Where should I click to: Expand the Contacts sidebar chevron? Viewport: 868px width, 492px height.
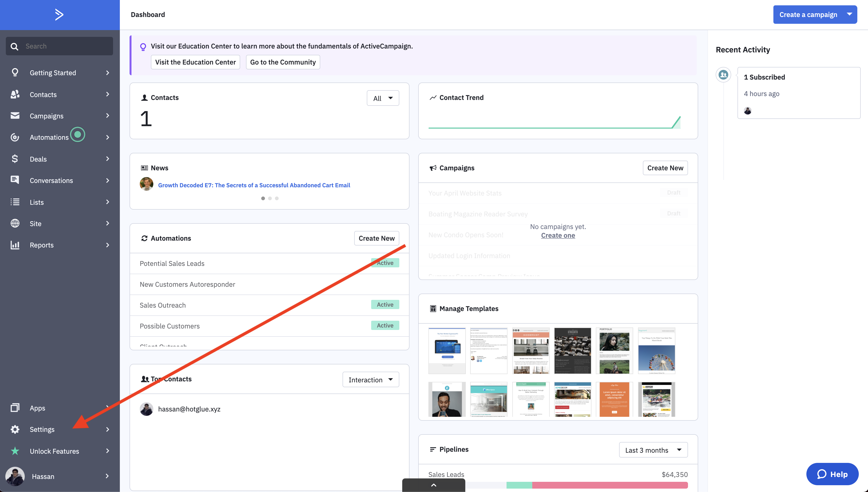click(107, 94)
